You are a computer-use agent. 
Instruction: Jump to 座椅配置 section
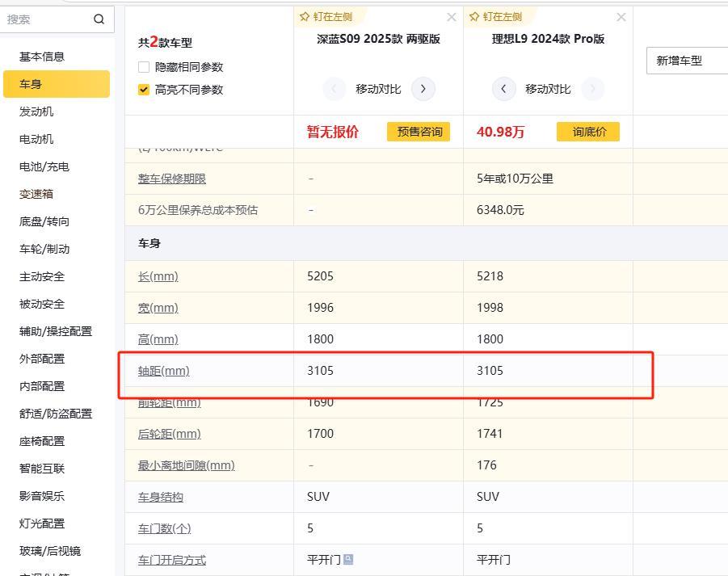click(42, 441)
